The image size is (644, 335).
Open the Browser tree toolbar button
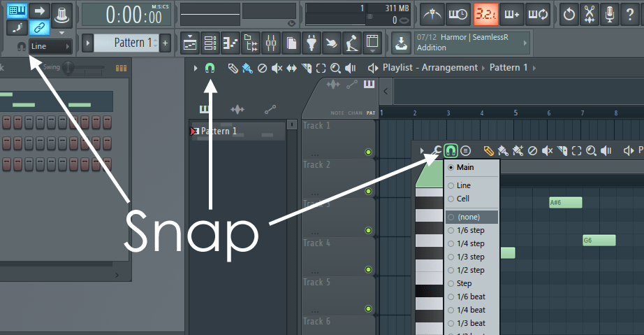click(251, 43)
